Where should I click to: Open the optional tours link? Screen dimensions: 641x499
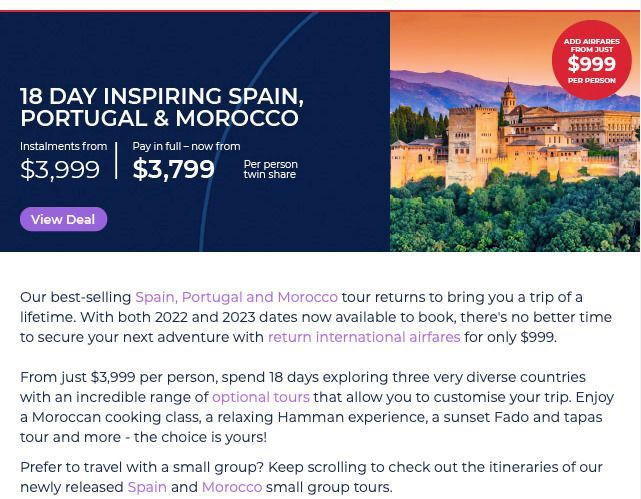[x=261, y=397]
